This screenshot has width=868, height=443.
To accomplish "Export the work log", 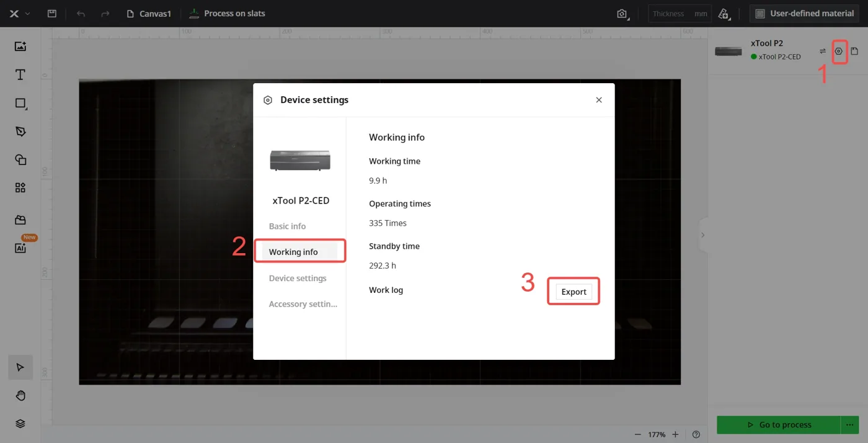I will (573, 292).
